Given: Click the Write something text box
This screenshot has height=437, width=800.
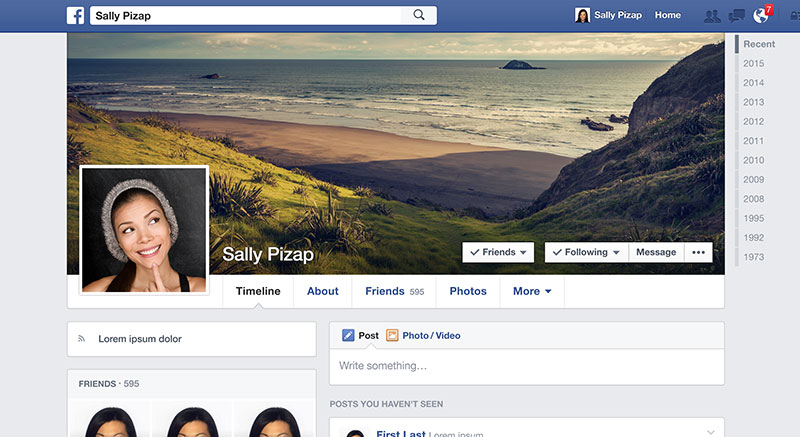Looking at the screenshot, I should 527,366.
